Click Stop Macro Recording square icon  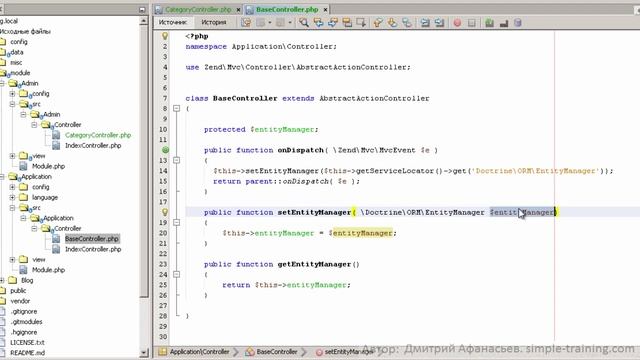coord(471,23)
